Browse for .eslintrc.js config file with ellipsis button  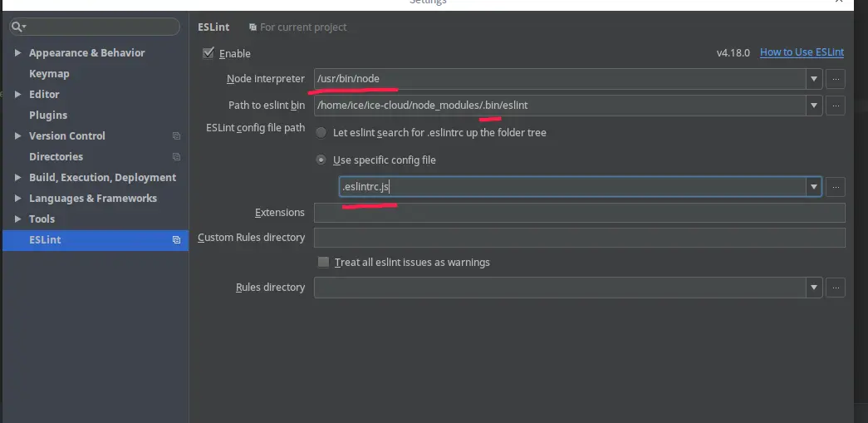point(836,187)
